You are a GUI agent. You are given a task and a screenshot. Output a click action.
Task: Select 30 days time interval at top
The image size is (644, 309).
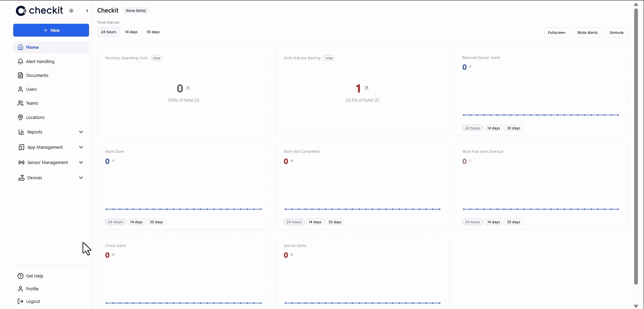click(153, 32)
